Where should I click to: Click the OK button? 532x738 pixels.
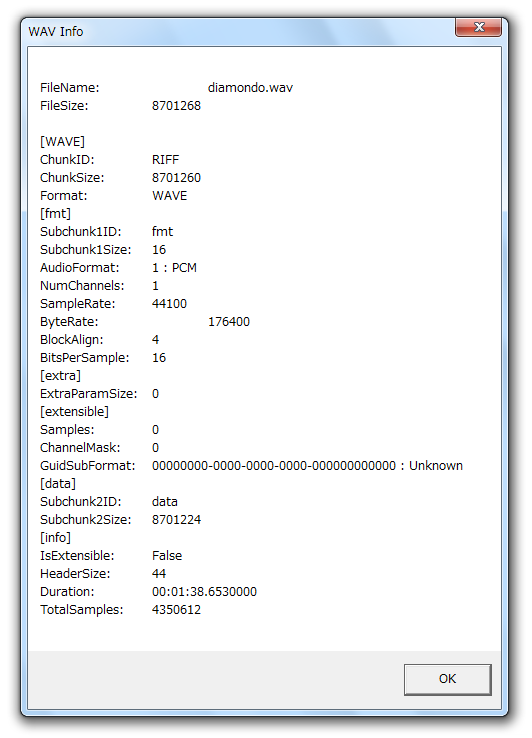[447, 679]
